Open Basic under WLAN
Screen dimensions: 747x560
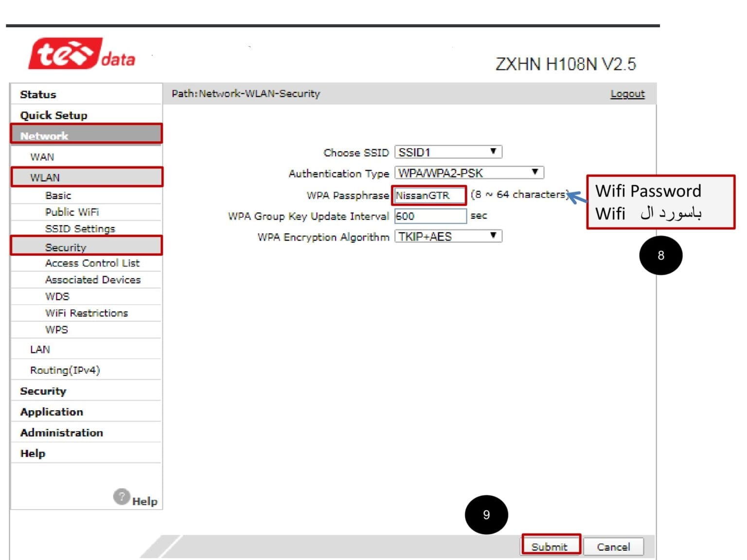tap(57, 195)
